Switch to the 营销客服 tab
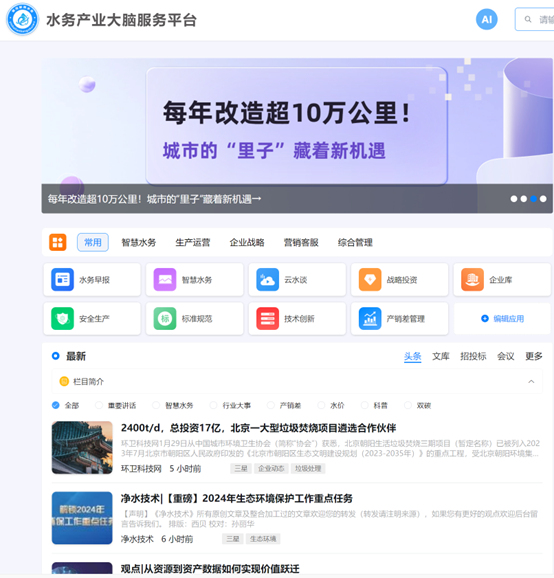 301,242
